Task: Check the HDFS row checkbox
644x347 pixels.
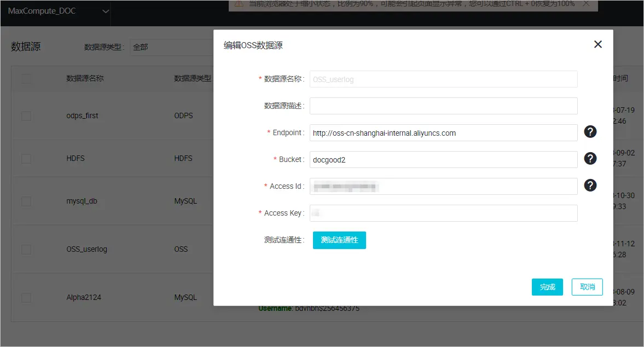Action: click(x=26, y=159)
